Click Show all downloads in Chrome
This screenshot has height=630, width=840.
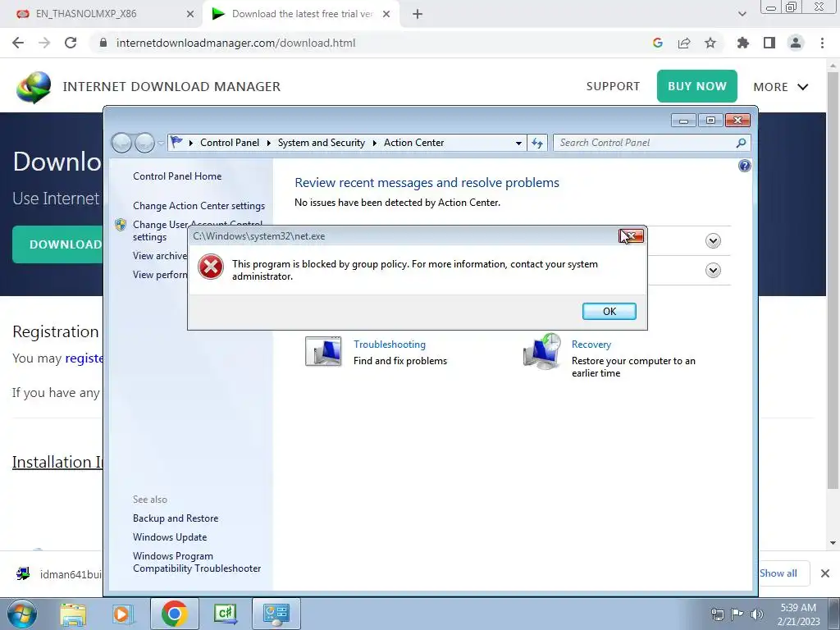(778, 573)
